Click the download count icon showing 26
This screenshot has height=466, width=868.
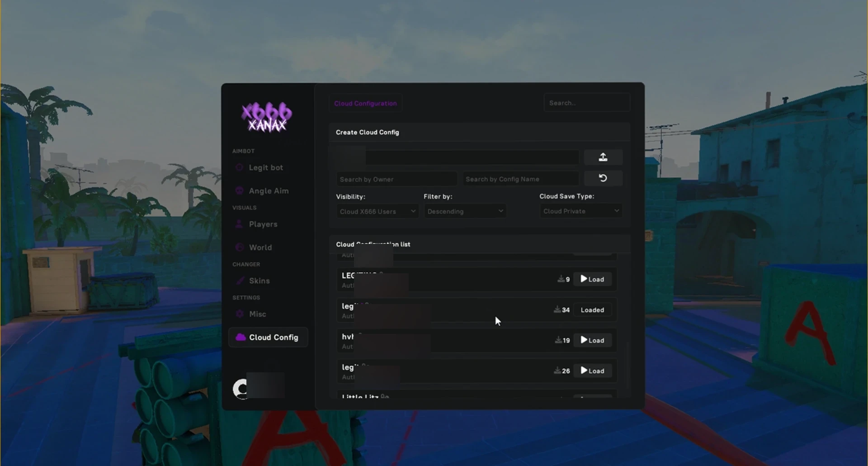[557, 371]
